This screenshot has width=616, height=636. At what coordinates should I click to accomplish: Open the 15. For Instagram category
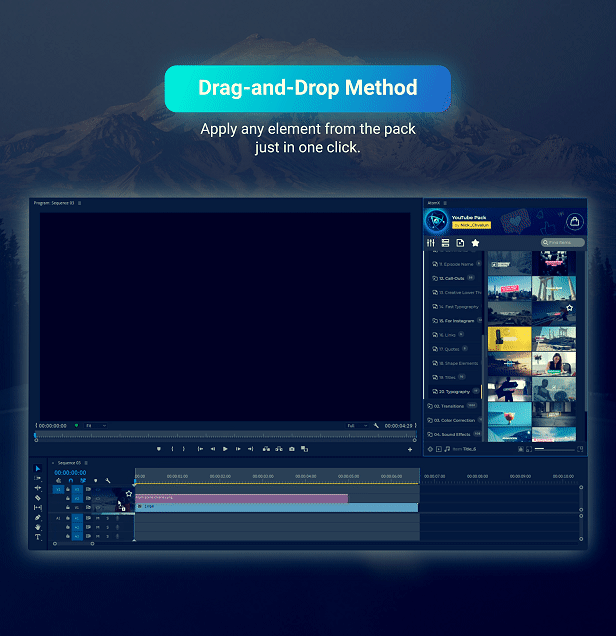pyautogui.click(x=456, y=321)
